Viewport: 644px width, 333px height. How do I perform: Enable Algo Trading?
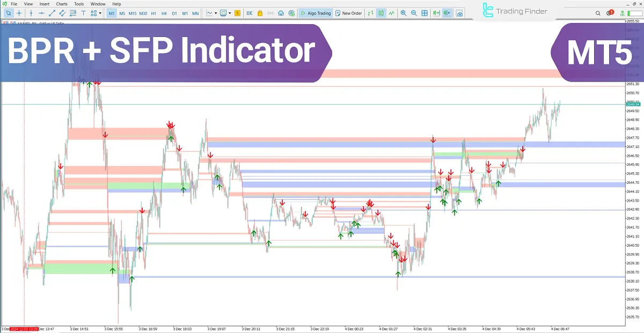(x=317, y=13)
